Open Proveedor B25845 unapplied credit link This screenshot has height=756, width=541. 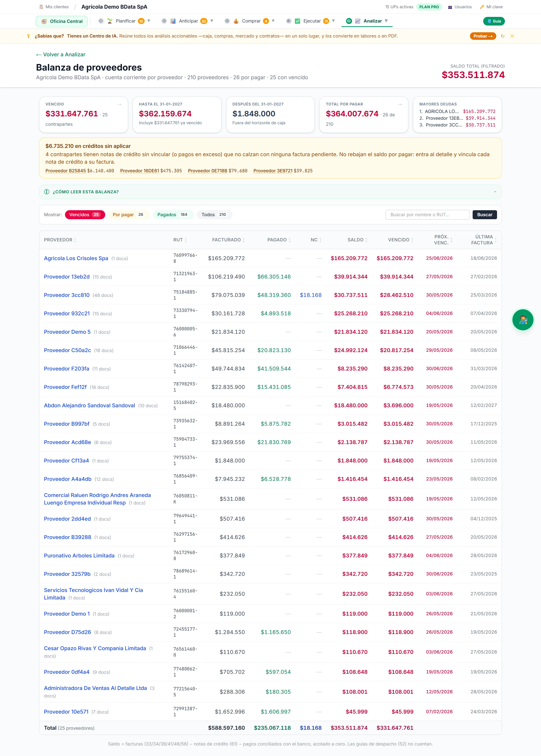(66, 171)
